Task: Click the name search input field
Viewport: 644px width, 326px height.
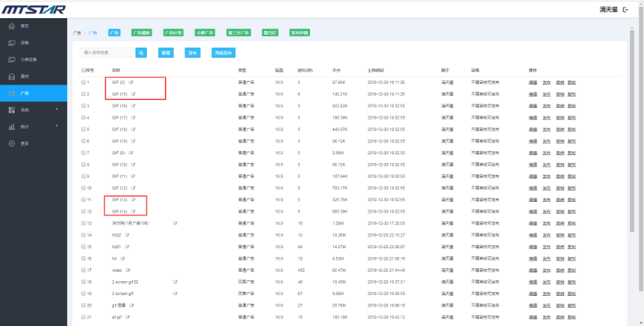Action: (108, 53)
